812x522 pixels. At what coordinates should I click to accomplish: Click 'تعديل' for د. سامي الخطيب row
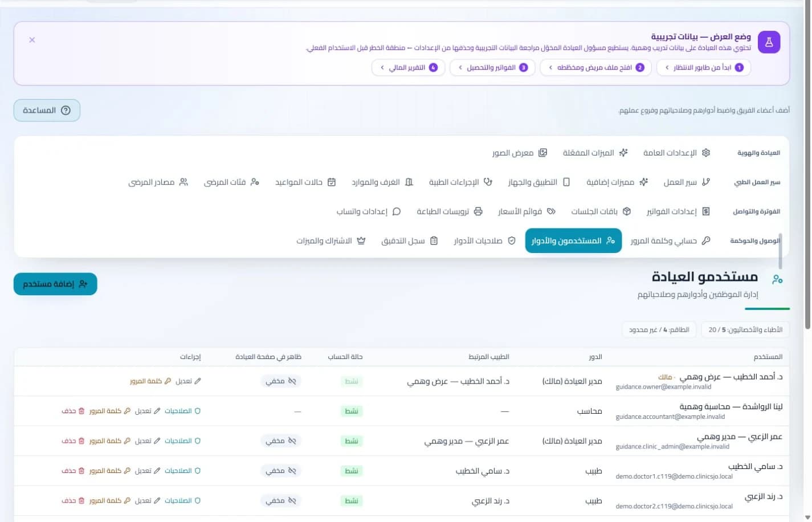point(148,471)
